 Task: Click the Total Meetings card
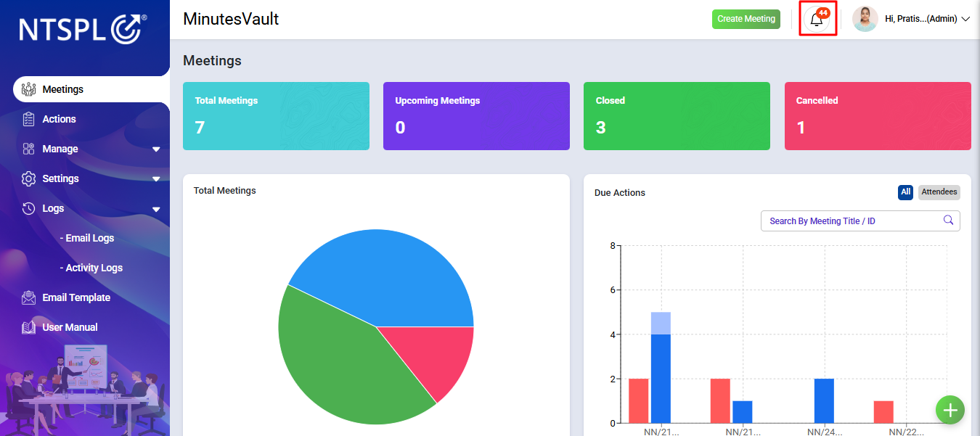[x=276, y=116]
